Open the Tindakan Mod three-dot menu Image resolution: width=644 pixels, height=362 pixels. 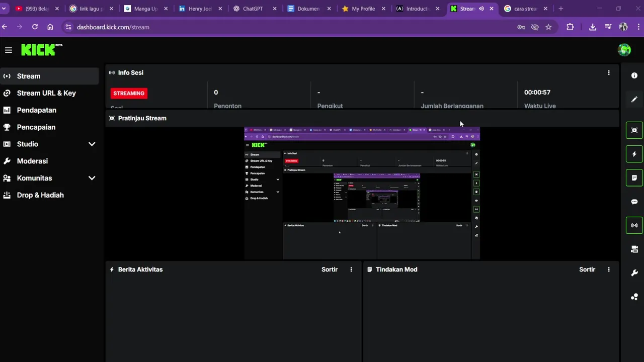click(609, 269)
